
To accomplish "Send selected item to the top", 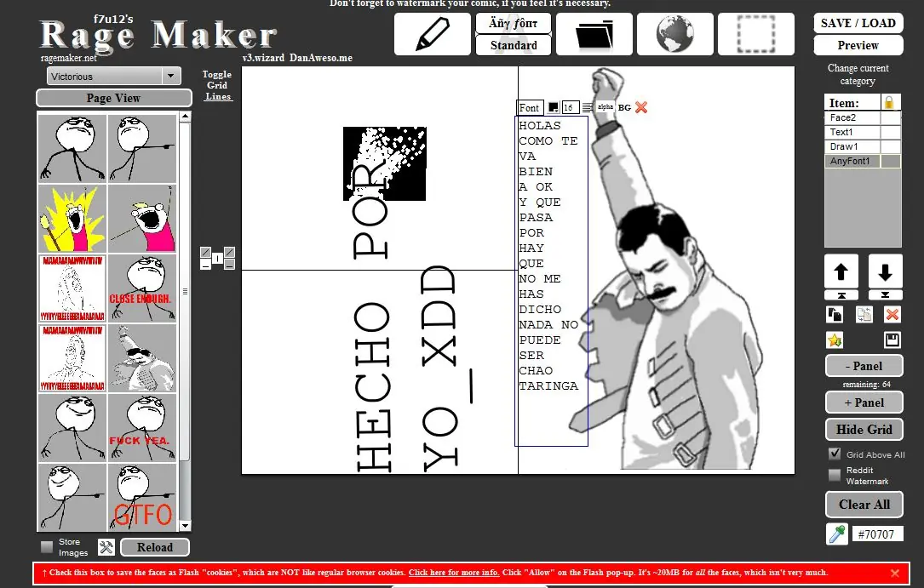I will click(x=841, y=295).
